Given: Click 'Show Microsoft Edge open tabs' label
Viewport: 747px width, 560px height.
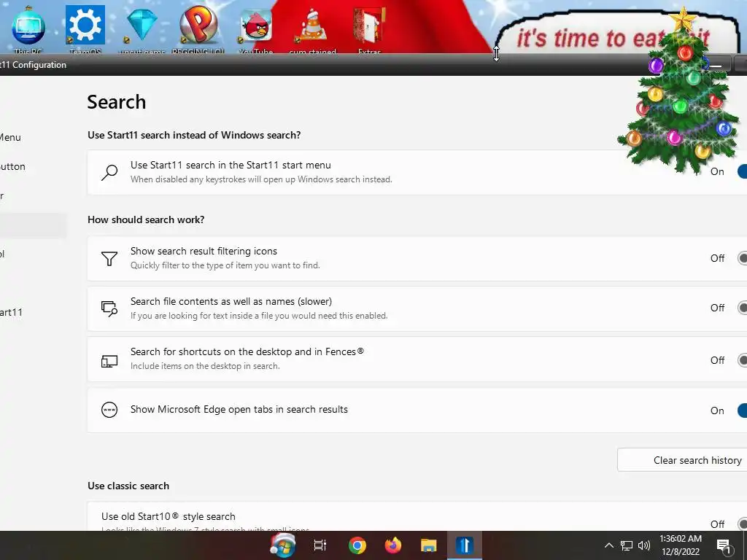Looking at the screenshot, I should pos(239,410).
